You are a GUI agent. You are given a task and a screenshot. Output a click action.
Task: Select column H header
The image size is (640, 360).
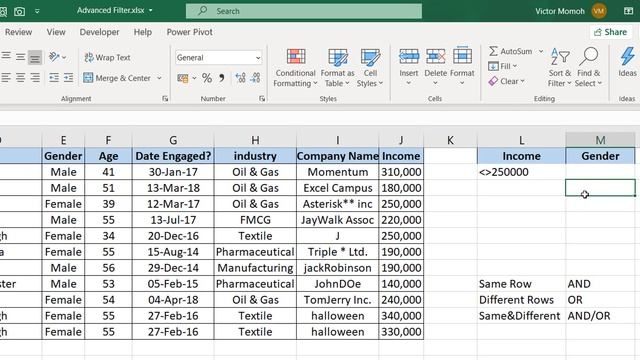pos(255,140)
